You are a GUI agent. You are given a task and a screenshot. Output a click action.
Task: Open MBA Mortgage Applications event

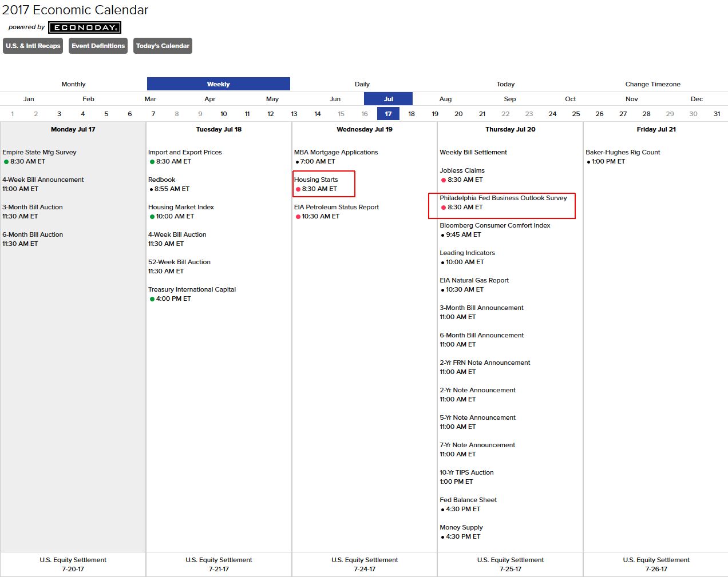[x=336, y=152]
